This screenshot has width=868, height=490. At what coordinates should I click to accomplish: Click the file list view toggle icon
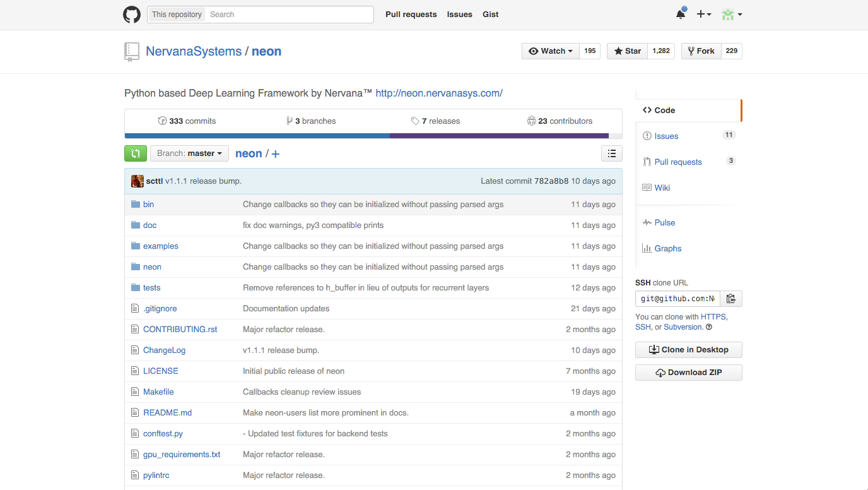(612, 153)
